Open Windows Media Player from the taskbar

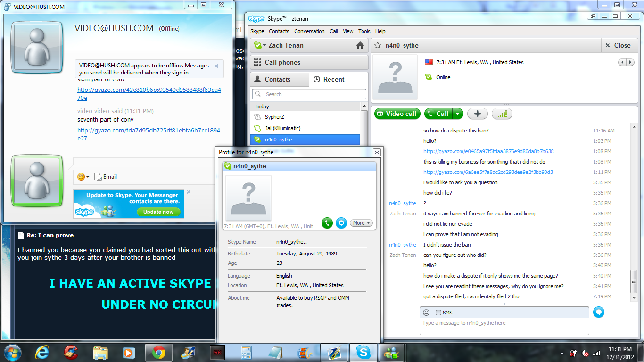pos(128,353)
